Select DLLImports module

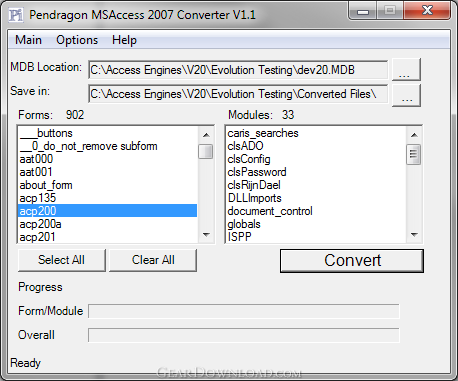click(x=316, y=198)
